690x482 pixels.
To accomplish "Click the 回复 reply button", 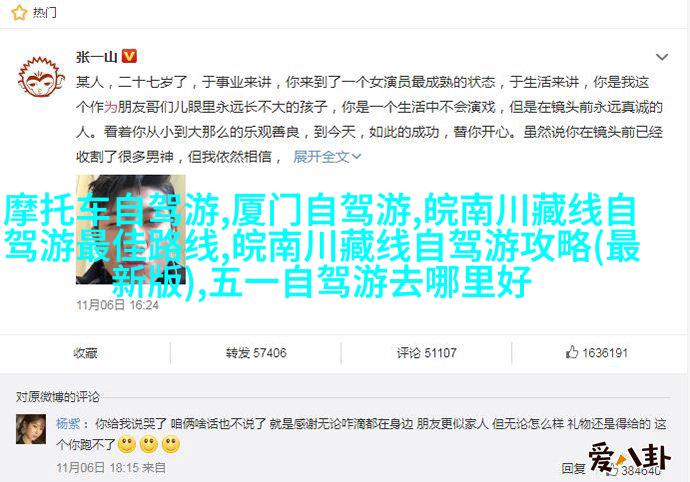I will 573,469.
